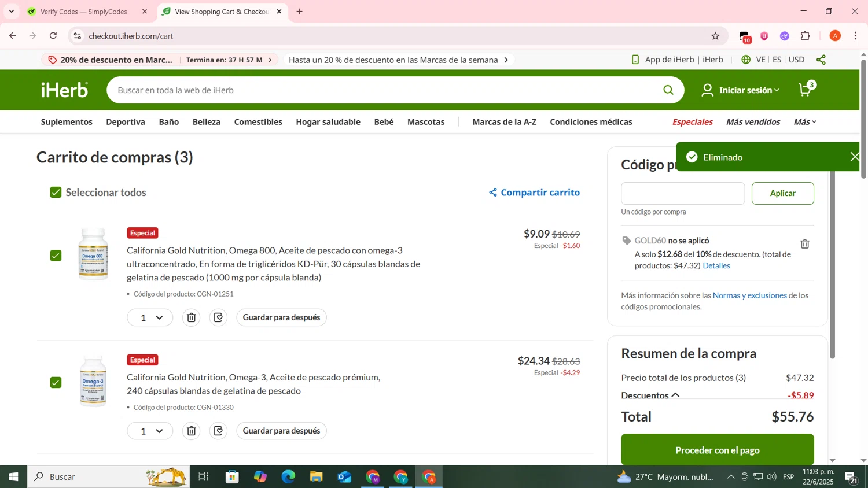The height and width of the screenshot is (488, 868).
Task: Click Guardar para después for Omega-3 premium
Action: [281, 431]
